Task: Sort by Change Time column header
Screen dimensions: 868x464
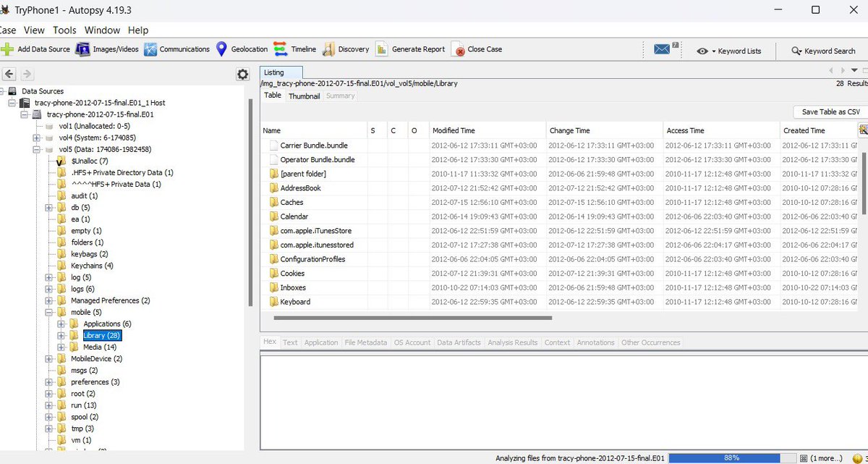Action: [604, 130]
